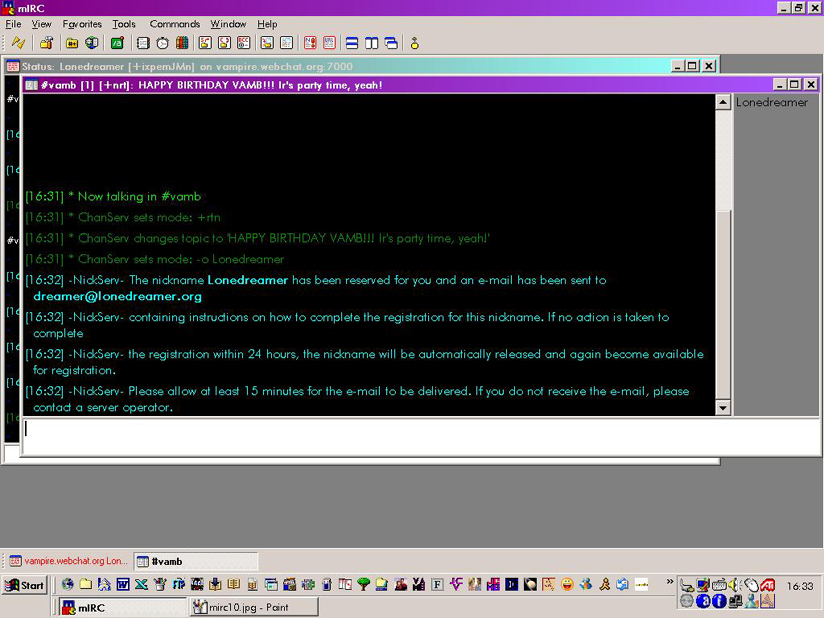Image resolution: width=824 pixels, height=618 pixels.
Task: Click the colored books toolbar icon
Action: [x=182, y=43]
